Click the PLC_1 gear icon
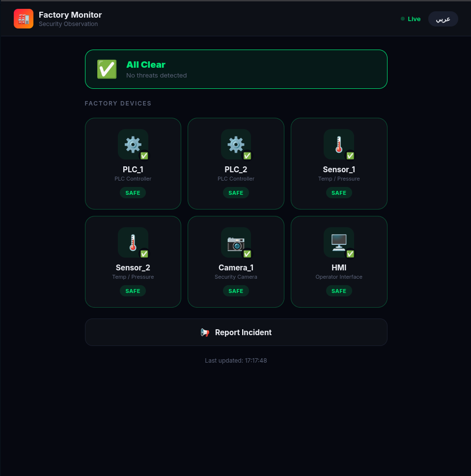The width and height of the screenshot is (471, 476). click(133, 144)
